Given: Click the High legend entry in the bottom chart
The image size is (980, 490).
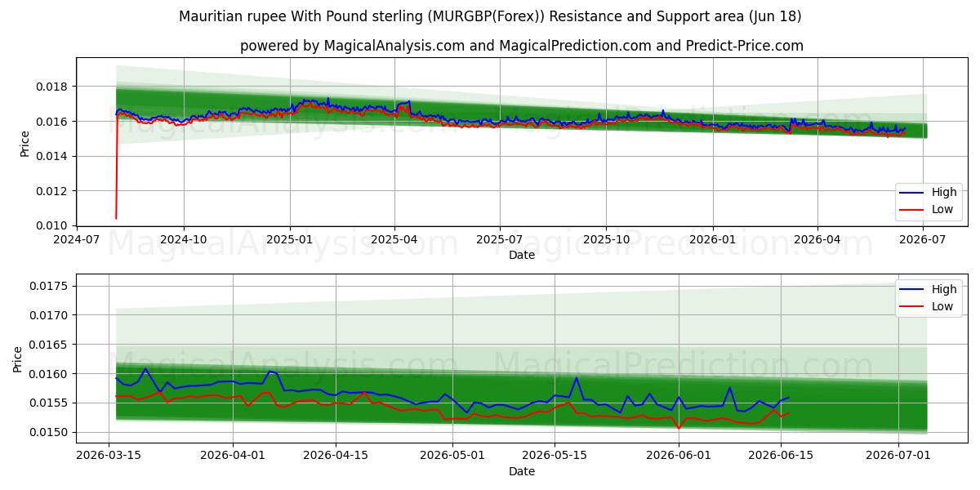Looking at the screenshot, I should pyautogui.click(x=929, y=289).
